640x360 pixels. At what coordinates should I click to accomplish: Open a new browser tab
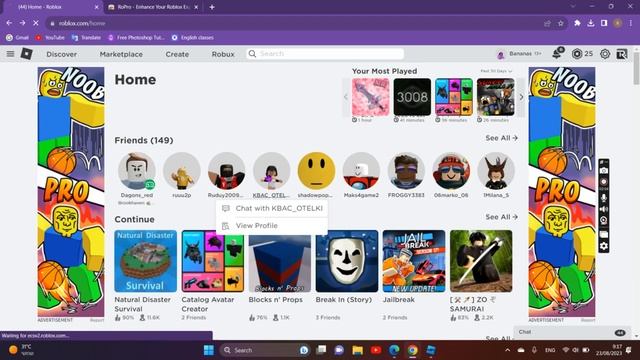212,7
